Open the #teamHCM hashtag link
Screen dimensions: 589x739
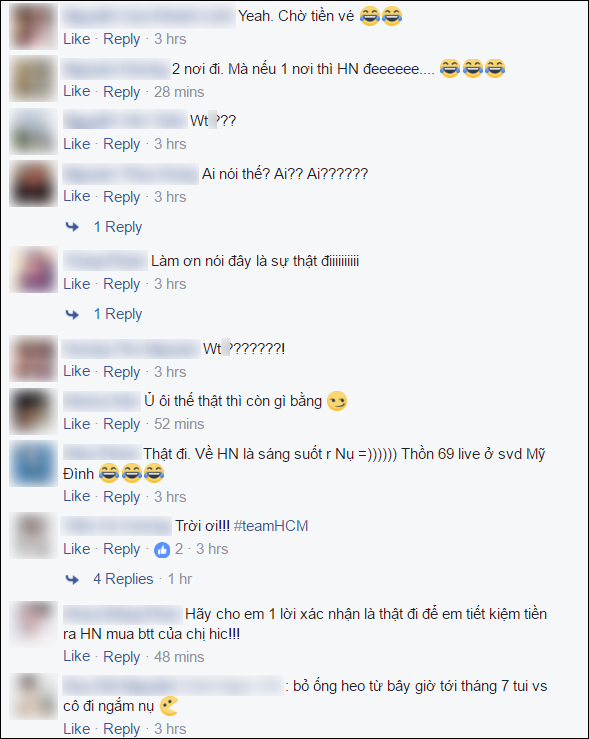pos(271,526)
